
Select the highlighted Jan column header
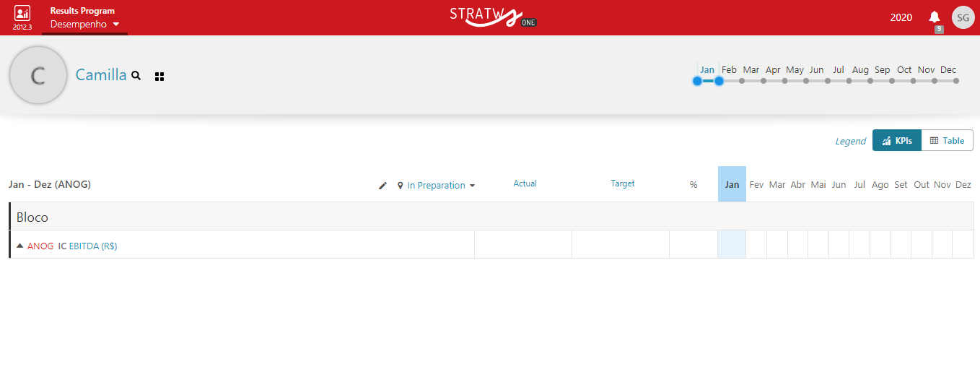pos(732,184)
